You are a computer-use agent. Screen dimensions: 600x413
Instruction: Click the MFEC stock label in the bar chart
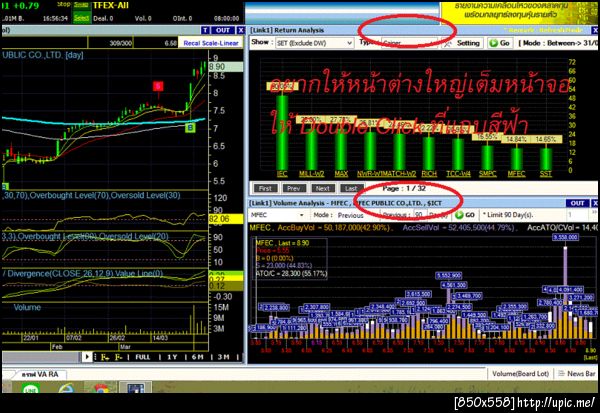tap(517, 174)
